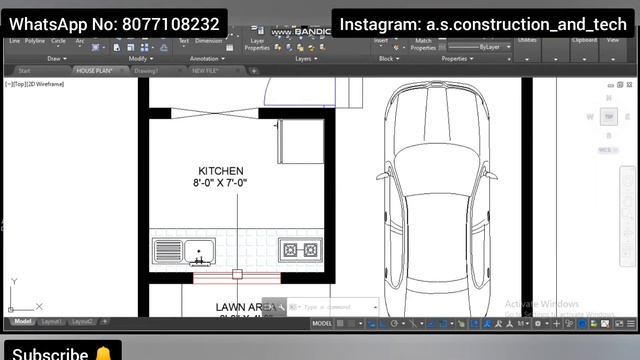Viewport: 640px width, 360px height.
Task: Toggle polar tracking in status bar
Action: (394, 324)
